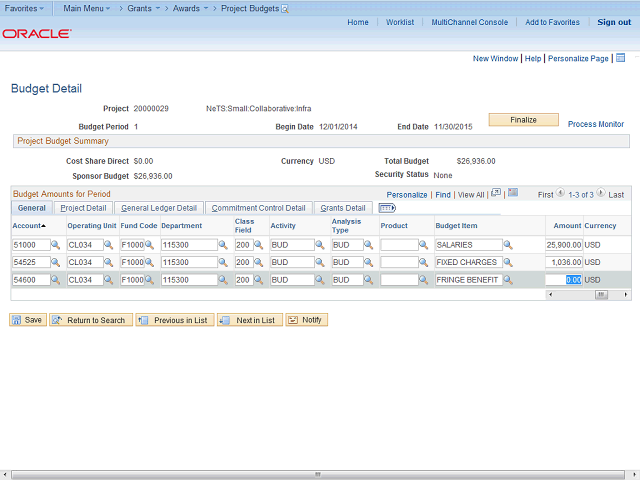Click the download to spreadsheet grid icon
The image size is (640, 480).
pyautogui.click(x=513, y=193)
